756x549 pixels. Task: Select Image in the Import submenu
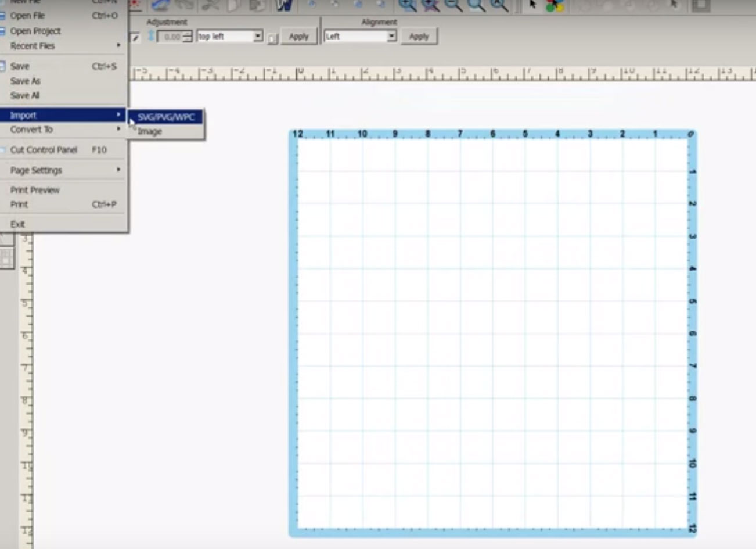click(x=150, y=132)
